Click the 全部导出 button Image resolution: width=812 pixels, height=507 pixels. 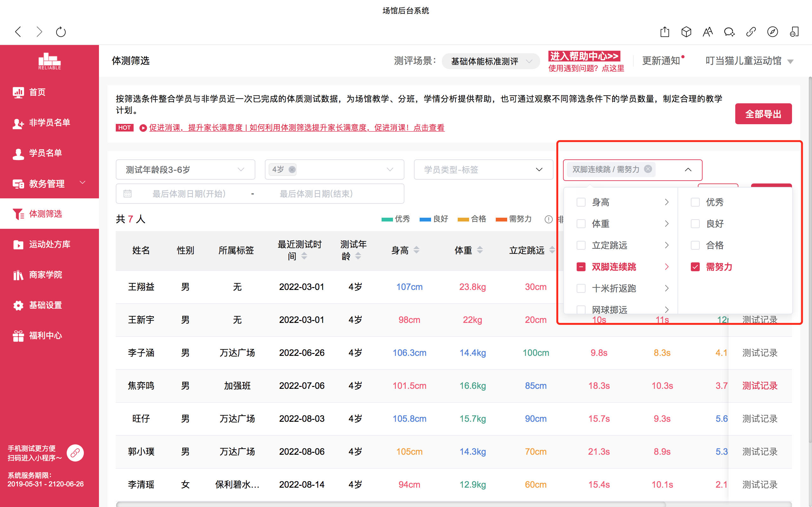coord(763,114)
